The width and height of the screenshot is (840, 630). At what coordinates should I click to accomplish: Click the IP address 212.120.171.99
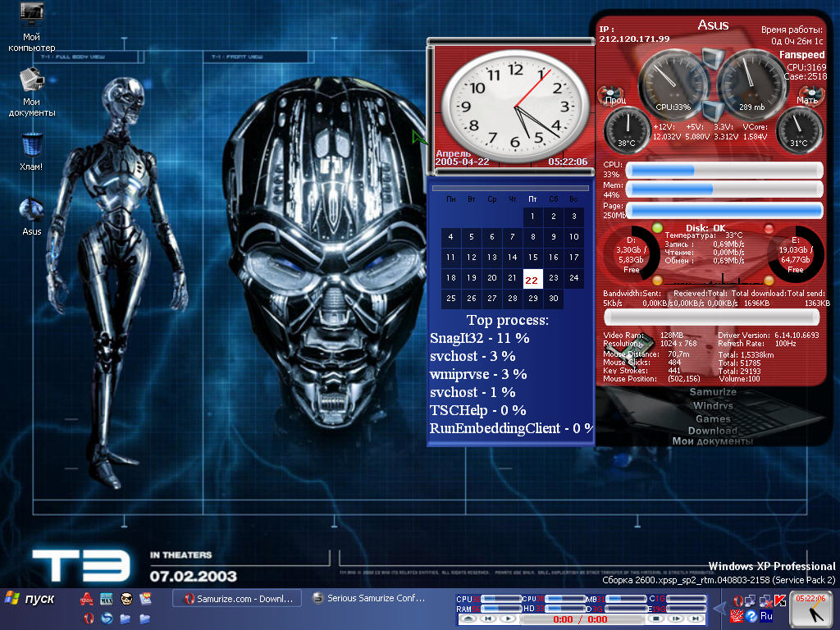[634, 39]
